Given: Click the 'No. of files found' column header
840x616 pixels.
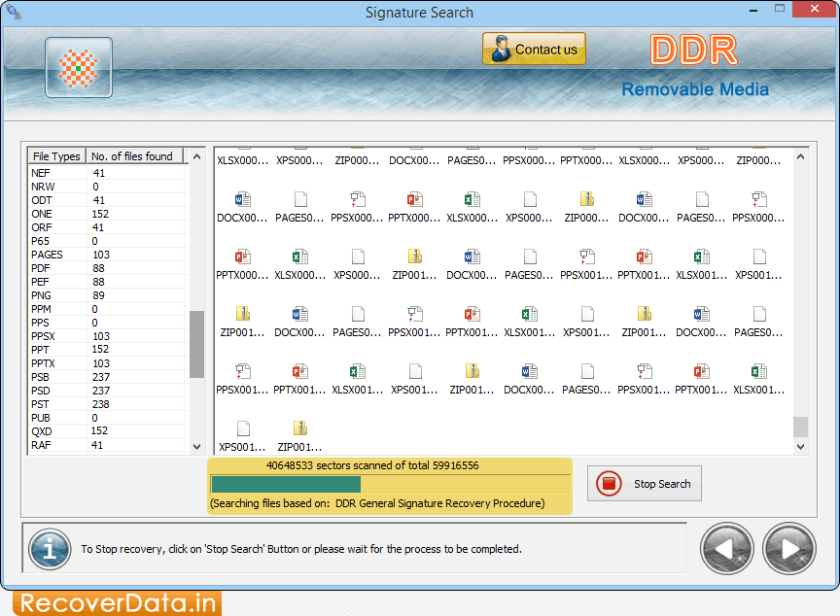Looking at the screenshot, I should 133,156.
